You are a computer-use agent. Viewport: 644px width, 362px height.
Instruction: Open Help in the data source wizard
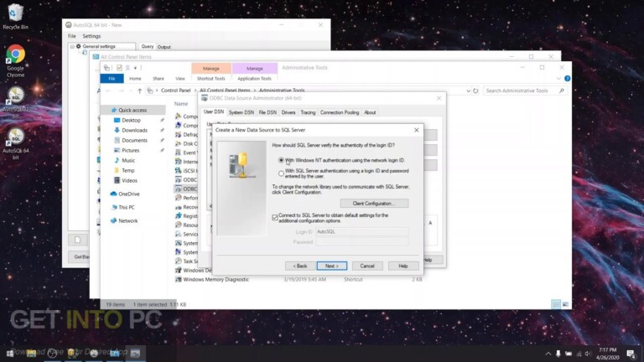coord(403,266)
